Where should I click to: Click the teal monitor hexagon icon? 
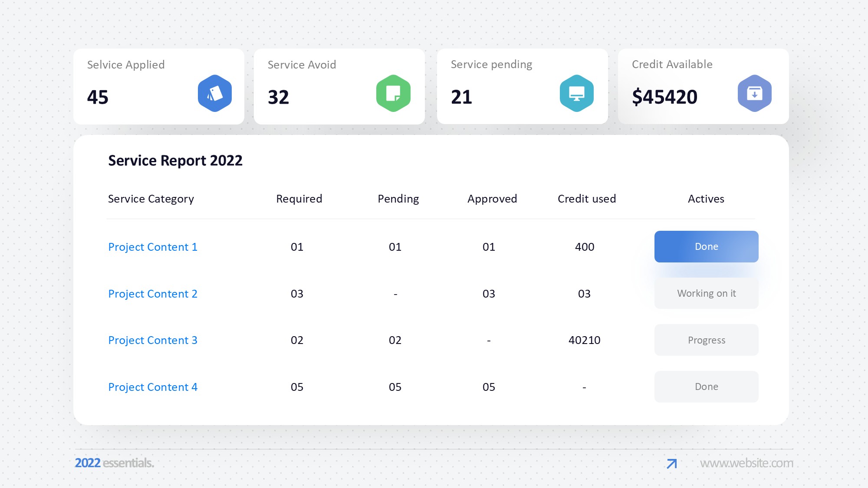point(576,93)
